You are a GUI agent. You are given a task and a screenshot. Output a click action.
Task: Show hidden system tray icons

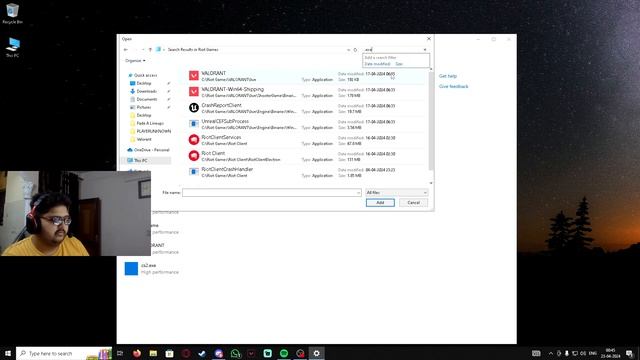click(551, 353)
